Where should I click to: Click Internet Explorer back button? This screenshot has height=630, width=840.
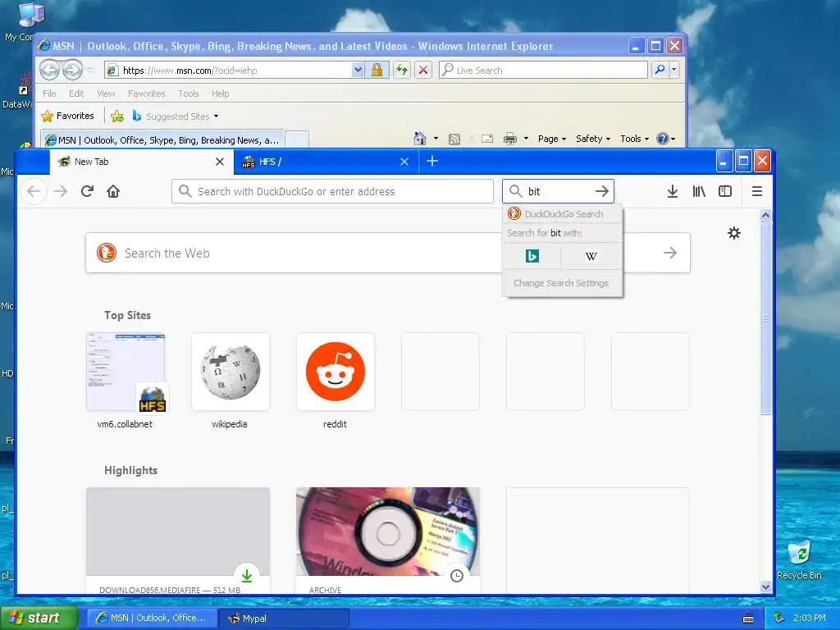(x=49, y=70)
